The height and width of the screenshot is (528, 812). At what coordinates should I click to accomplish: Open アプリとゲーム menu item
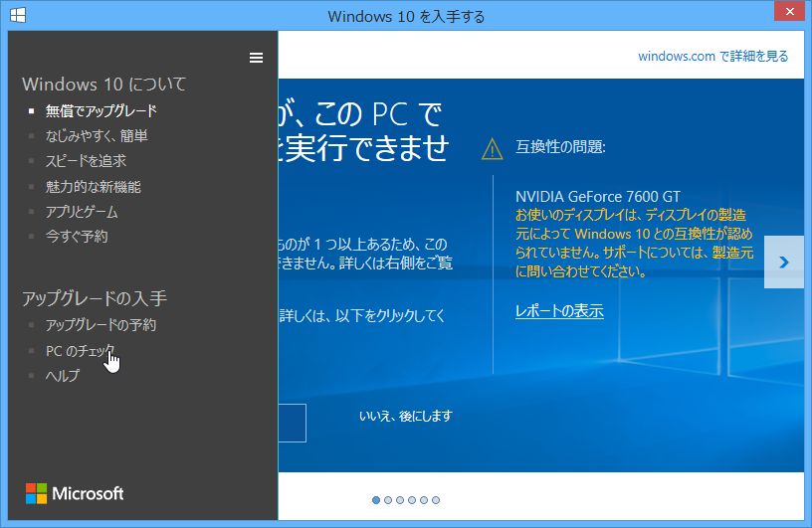82,211
